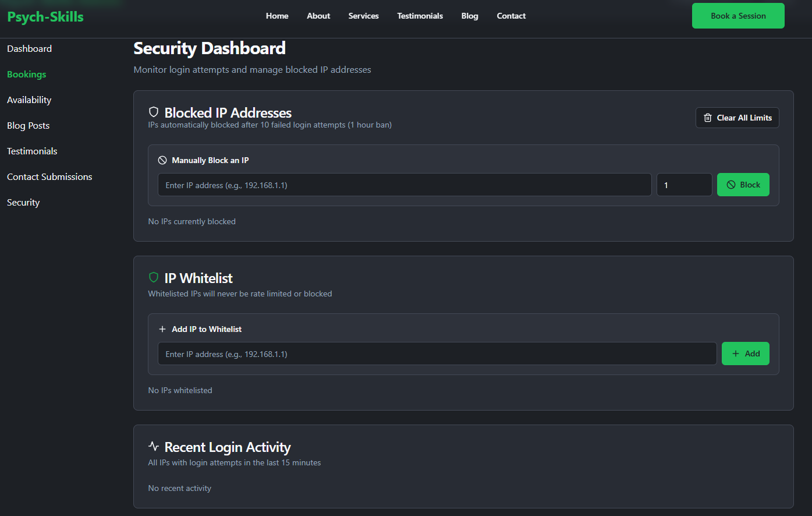Click the green shield icon beside IP Whitelist

(153, 278)
